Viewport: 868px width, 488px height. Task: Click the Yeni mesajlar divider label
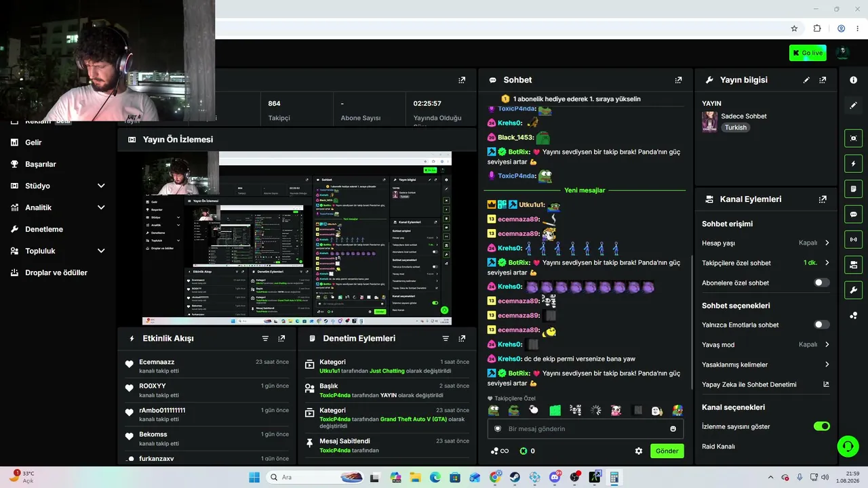click(x=585, y=190)
